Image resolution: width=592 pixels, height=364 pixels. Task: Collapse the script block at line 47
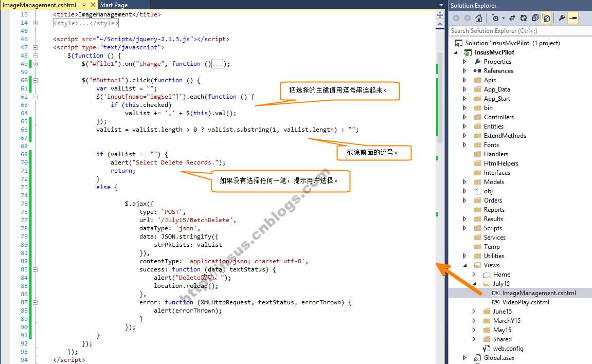coord(35,47)
